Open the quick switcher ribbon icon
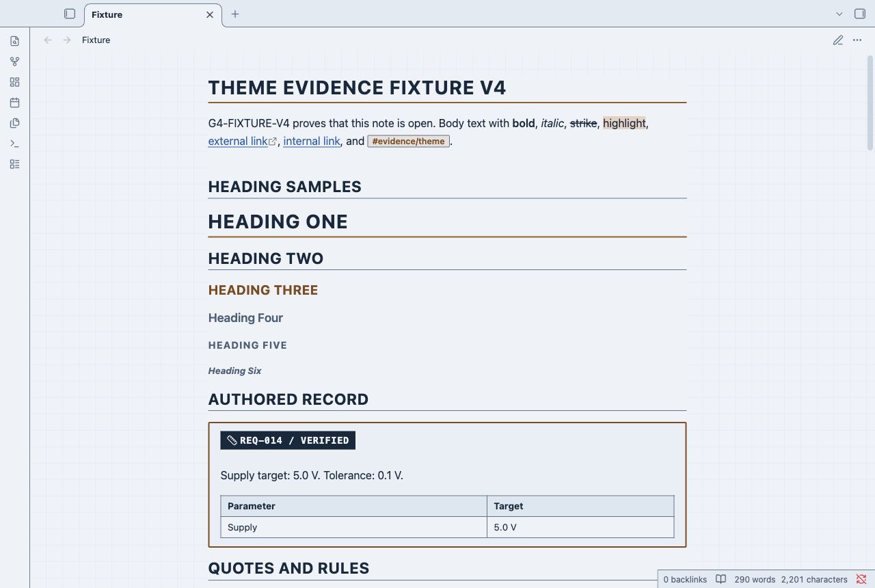 coord(14,41)
